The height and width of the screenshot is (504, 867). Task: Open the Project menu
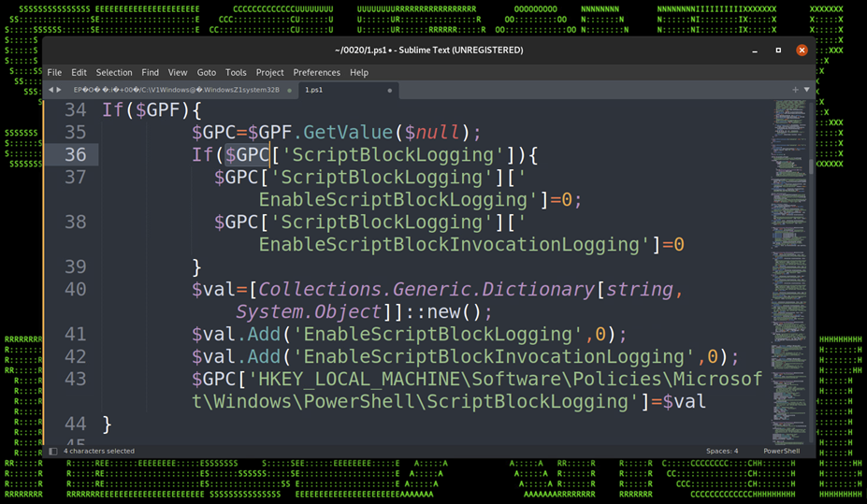(269, 72)
